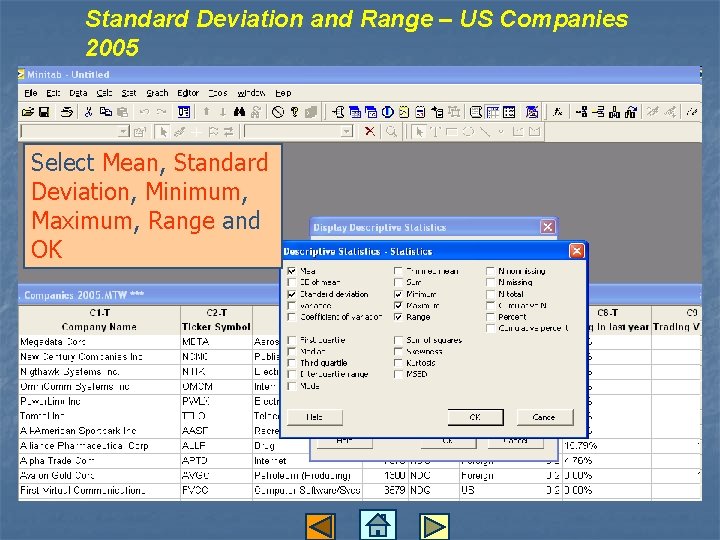The width and height of the screenshot is (720, 540).
Task: Click the orange back arrow slide button
Action: tap(321, 526)
